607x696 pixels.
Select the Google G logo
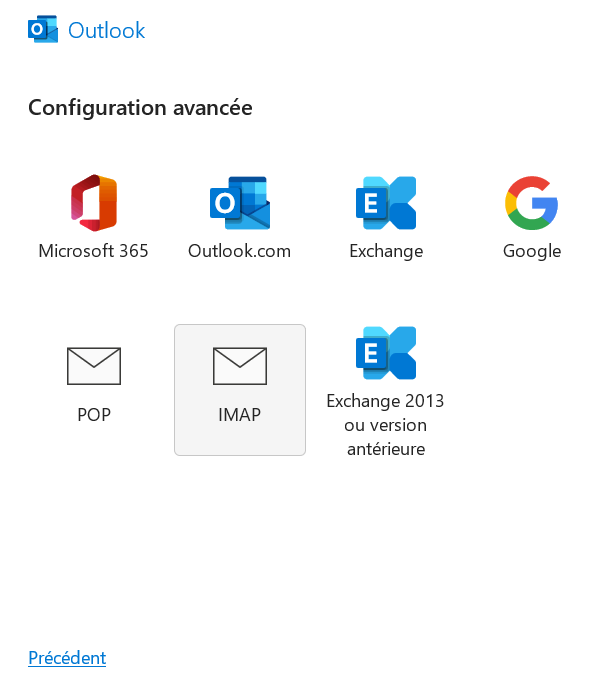(x=532, y=203)
